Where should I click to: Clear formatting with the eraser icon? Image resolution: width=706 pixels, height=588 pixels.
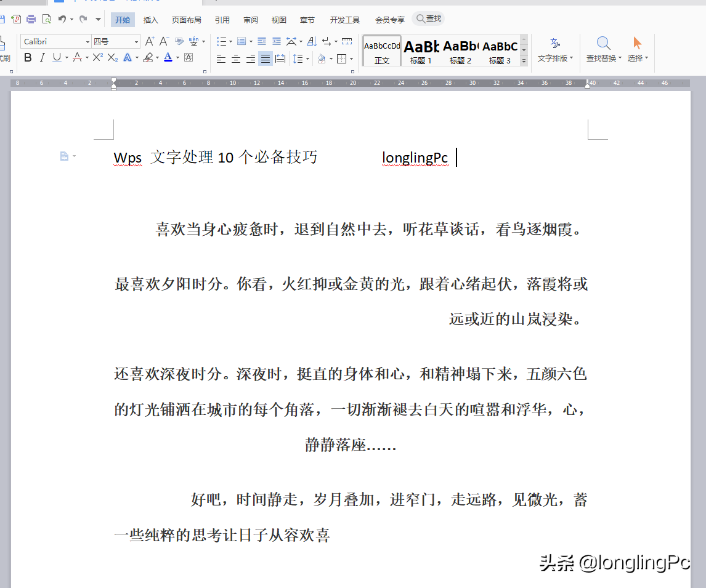click(179, 41)
